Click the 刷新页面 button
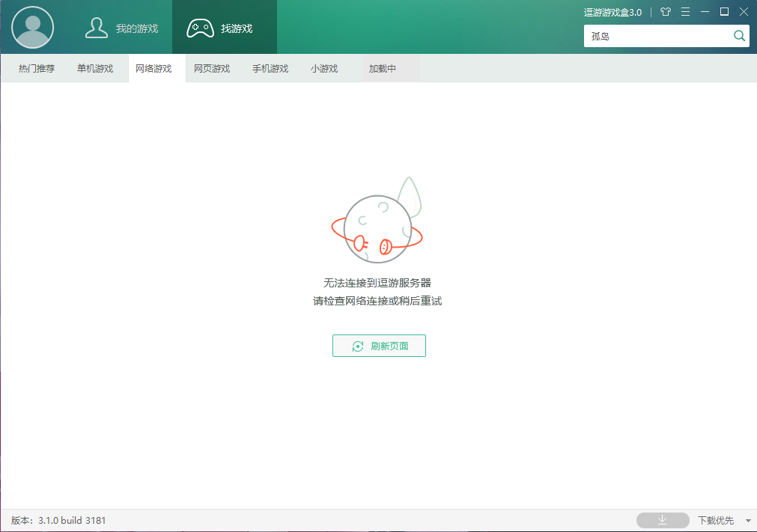The image size is (757, 532). coord(379,346)
